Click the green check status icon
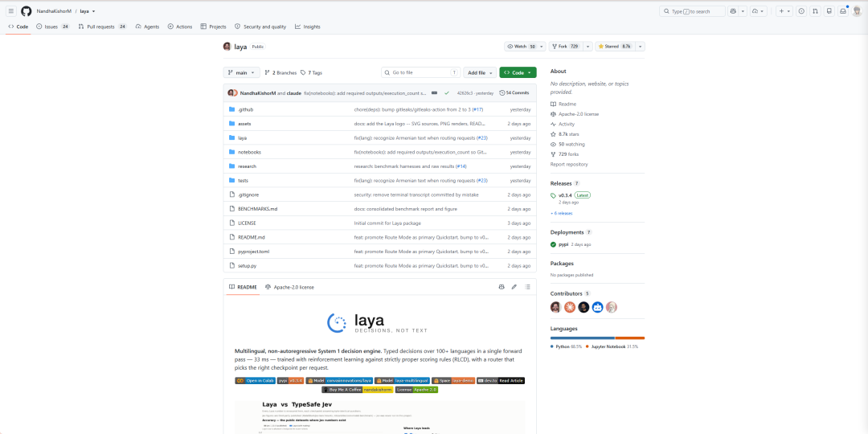This screenshot has width=868, height=434. tap(446, 93)
